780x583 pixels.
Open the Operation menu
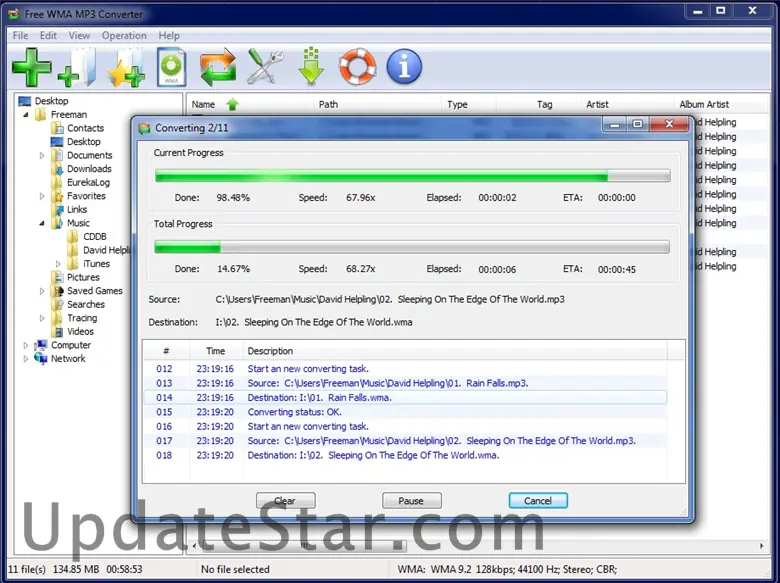(124, 35)
